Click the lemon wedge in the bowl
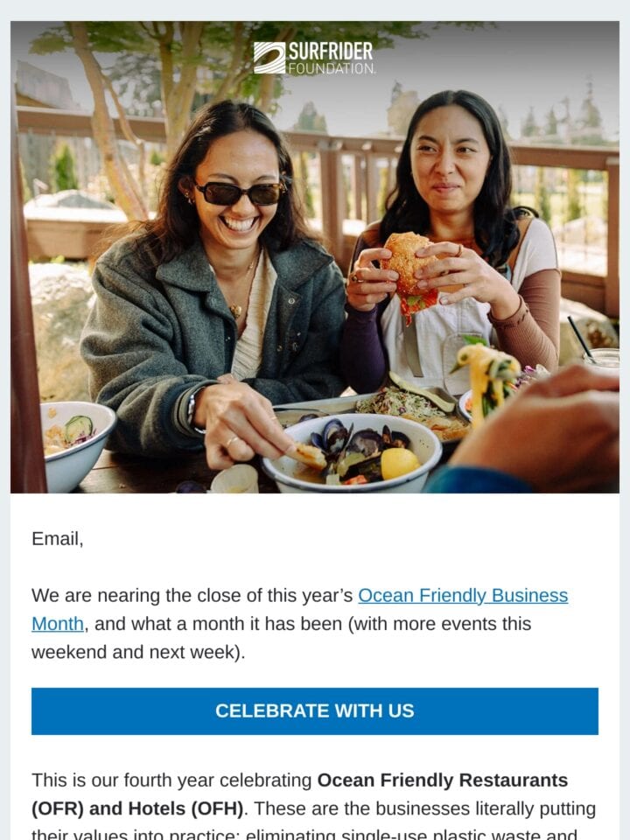The image size is (630, 840). pos(400,464)
